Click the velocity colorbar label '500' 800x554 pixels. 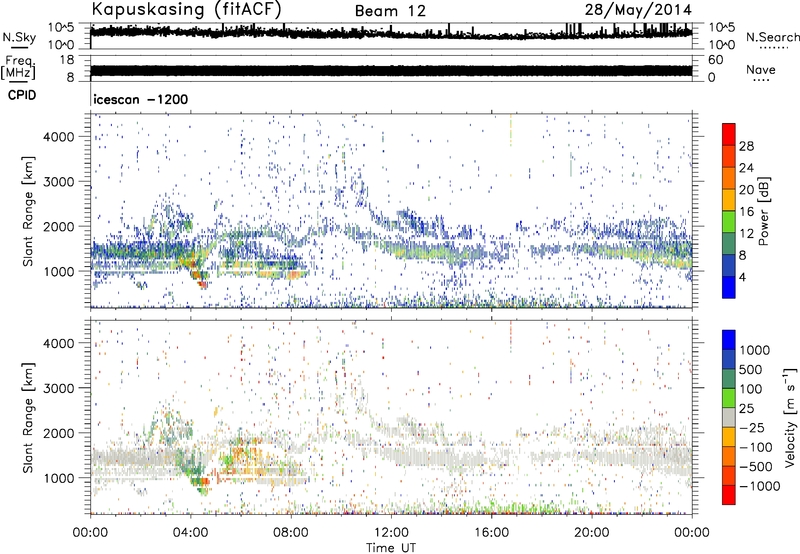click(x=751, y=370)
